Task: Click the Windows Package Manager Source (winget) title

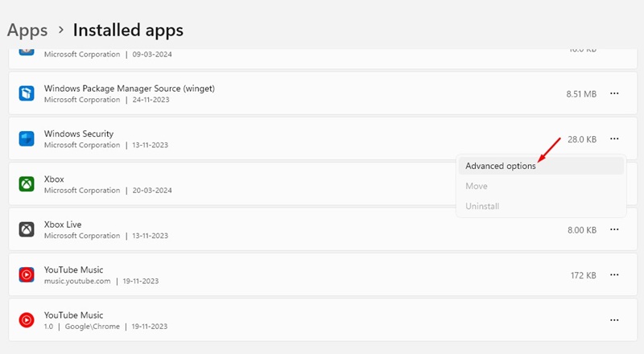Action: coord(130,88)
